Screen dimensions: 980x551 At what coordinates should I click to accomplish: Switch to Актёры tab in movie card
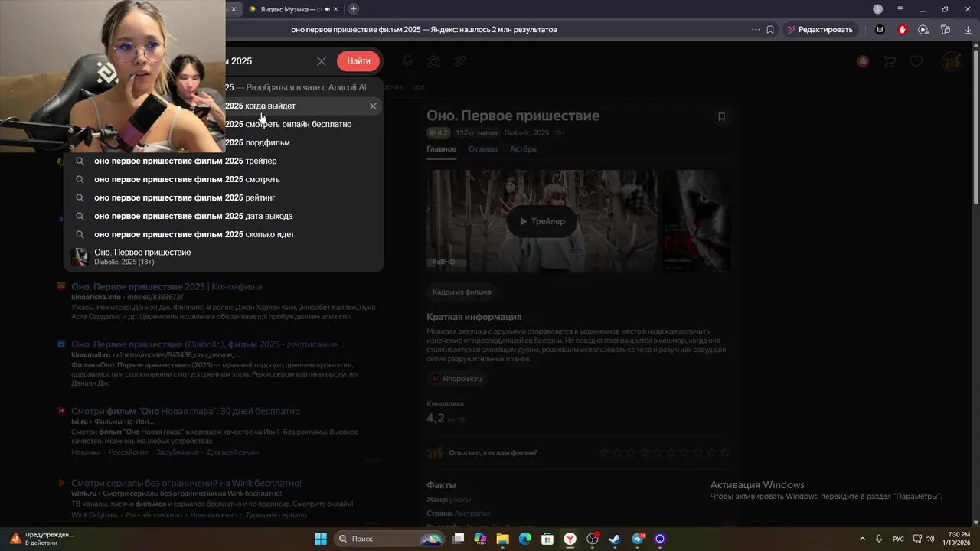[524, 149]
